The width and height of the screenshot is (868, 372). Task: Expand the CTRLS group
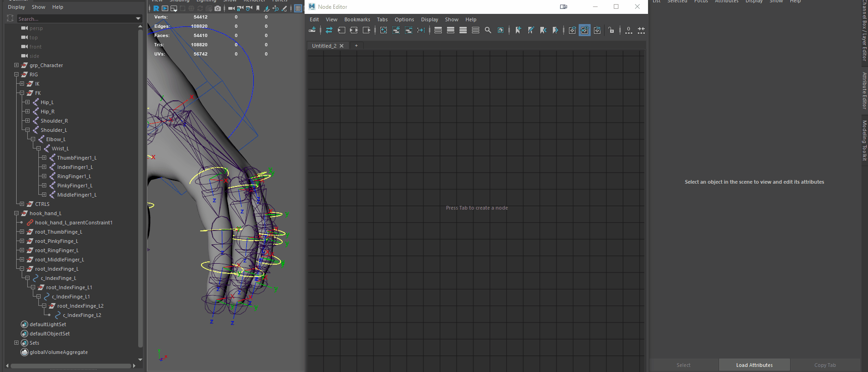click(x=22, y=204)
